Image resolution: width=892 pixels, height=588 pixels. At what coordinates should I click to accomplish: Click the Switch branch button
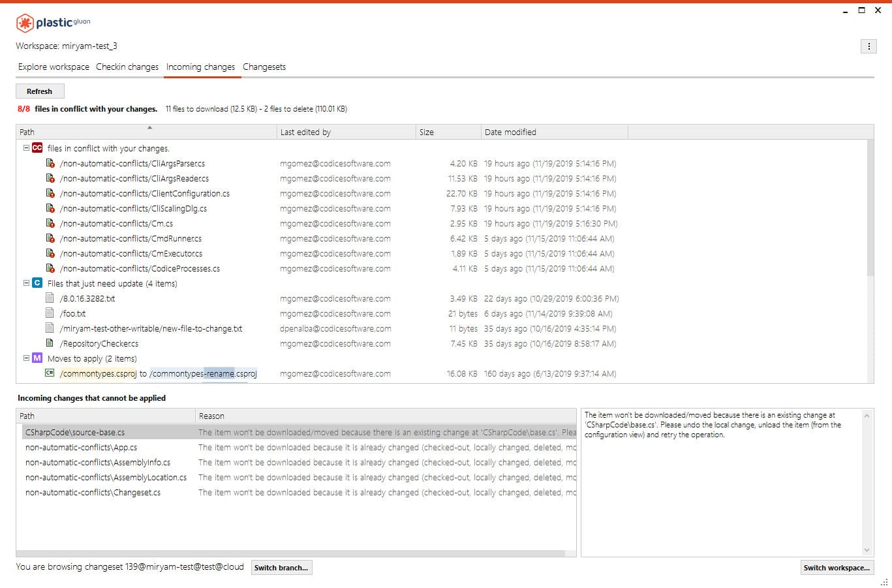point(281,567)
